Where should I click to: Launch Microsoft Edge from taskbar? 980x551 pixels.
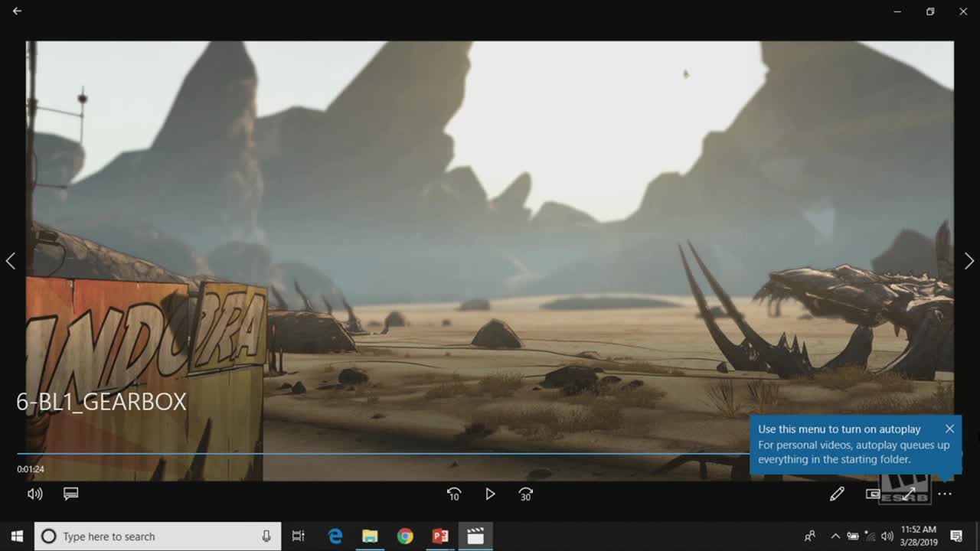(335, 536)
